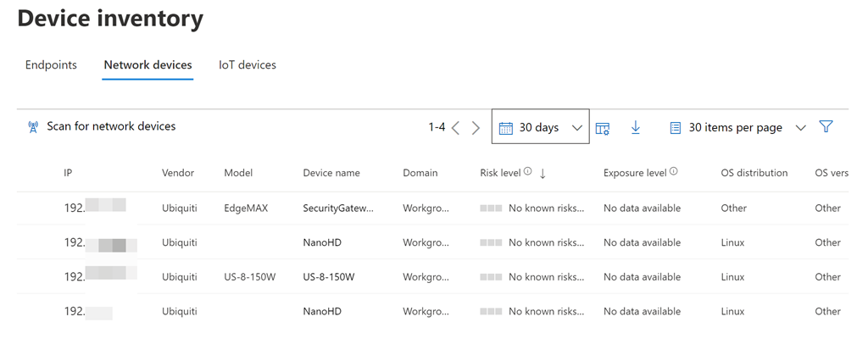868x350 pixels.
Task: Toggle sort arrow beside Risk level
Action: (x=542, y=173)
